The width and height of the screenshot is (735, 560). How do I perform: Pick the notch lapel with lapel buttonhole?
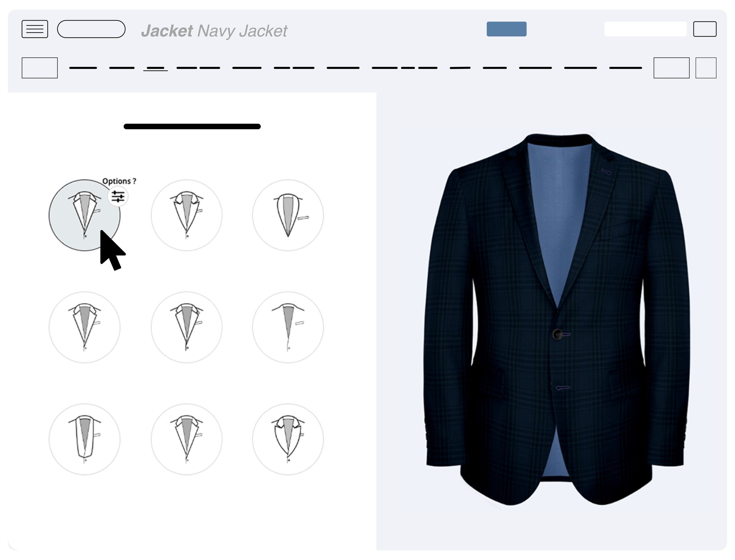(186, 327)
